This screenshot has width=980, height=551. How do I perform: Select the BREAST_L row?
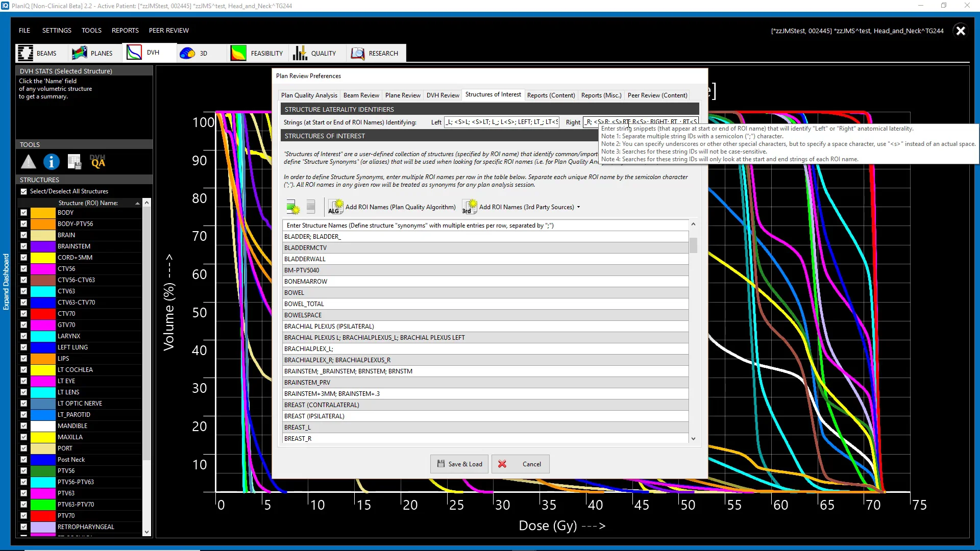pyautogui.click(x=485, y=428)
